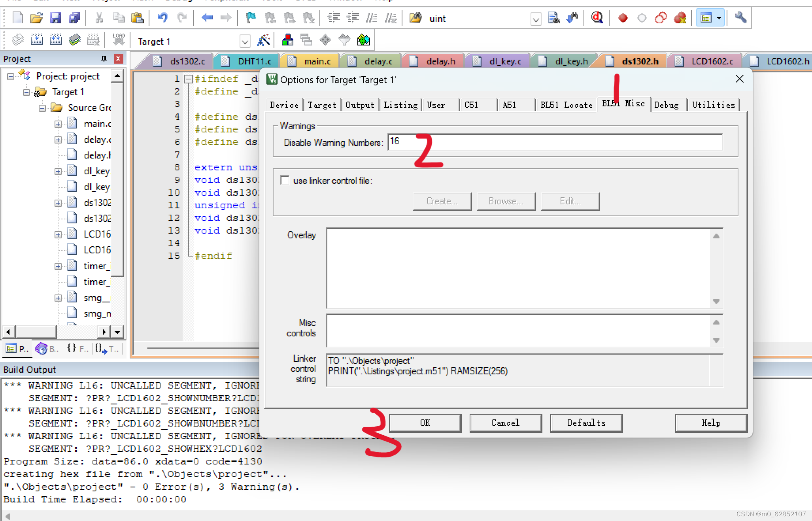Open the uint find combo dropdown

(536, 19)
